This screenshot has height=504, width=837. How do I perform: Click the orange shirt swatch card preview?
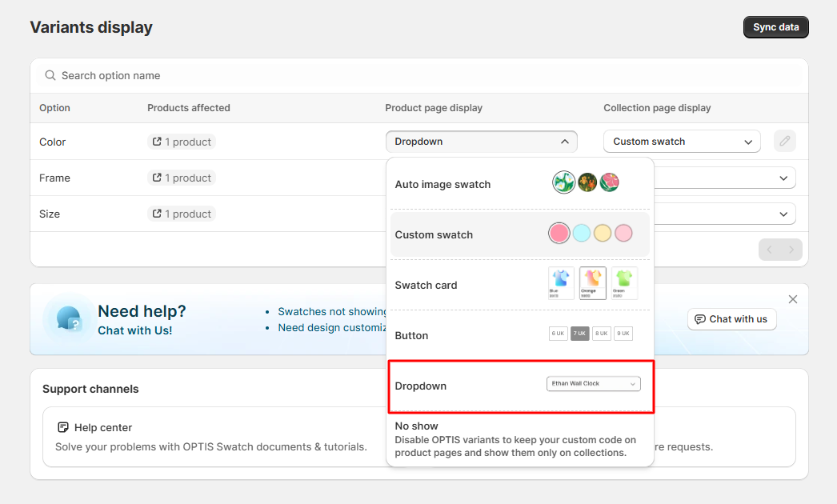(592, 283)
